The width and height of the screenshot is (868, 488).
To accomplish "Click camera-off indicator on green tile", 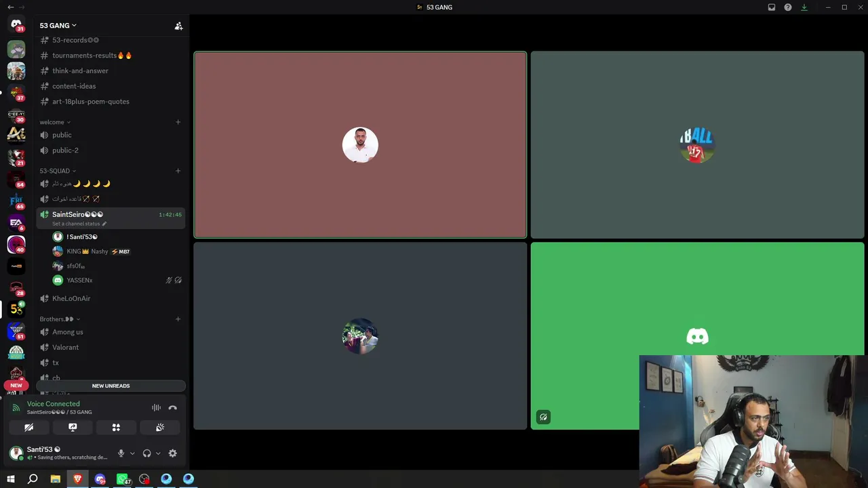I will [543, 417].
